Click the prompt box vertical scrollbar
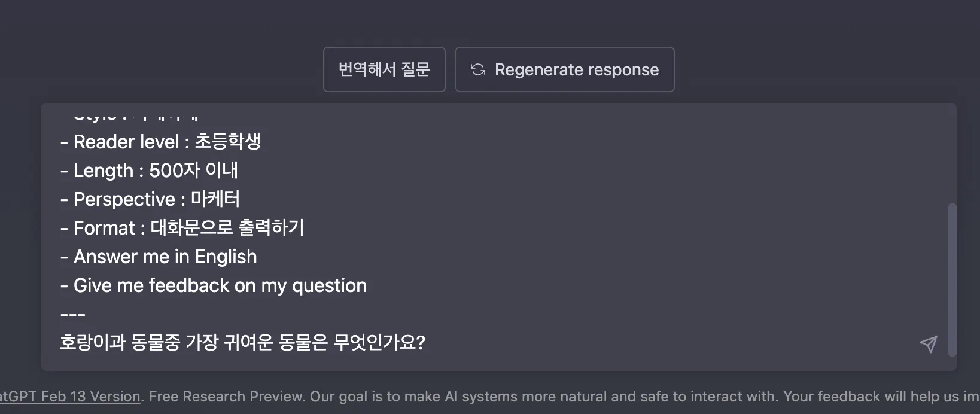Image resolution: width=980 pixels, height=414 pixels. (952, 279)
